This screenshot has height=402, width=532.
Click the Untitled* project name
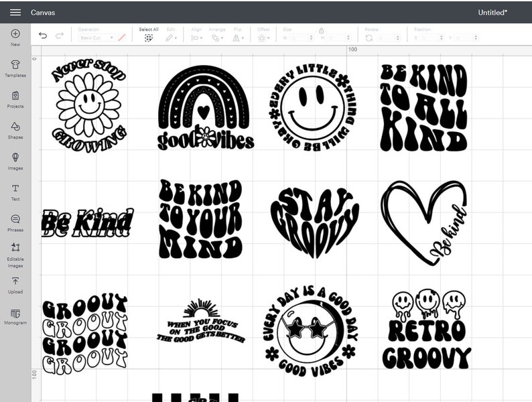point(492,13)
